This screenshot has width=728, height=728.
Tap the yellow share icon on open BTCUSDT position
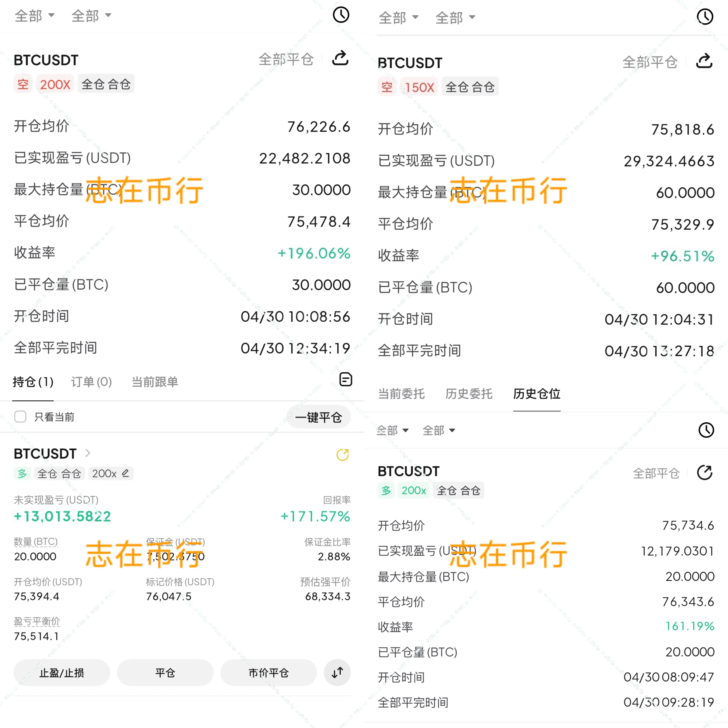342,454
